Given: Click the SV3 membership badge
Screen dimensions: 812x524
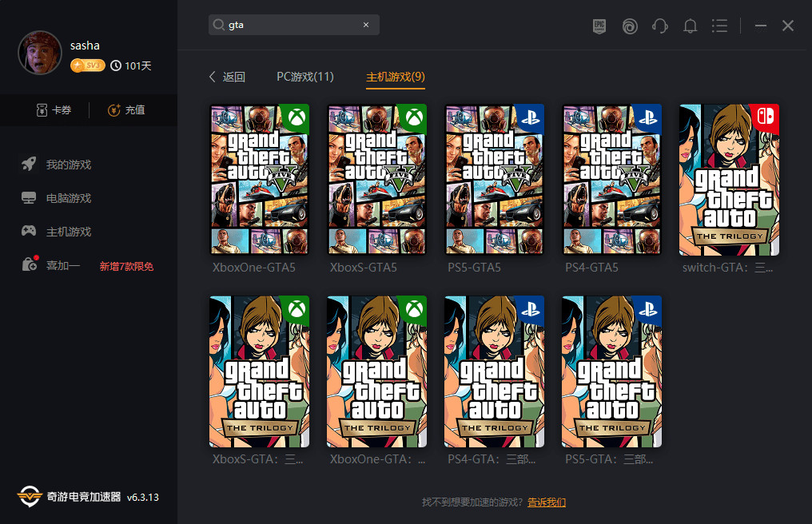Looking at the screenshot, I should [x=88, y=65].
